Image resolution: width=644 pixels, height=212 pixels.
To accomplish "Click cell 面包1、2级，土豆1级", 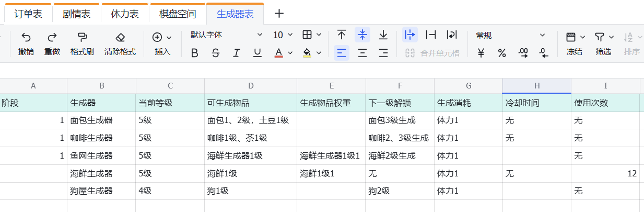I will click(x=251, y=120).
